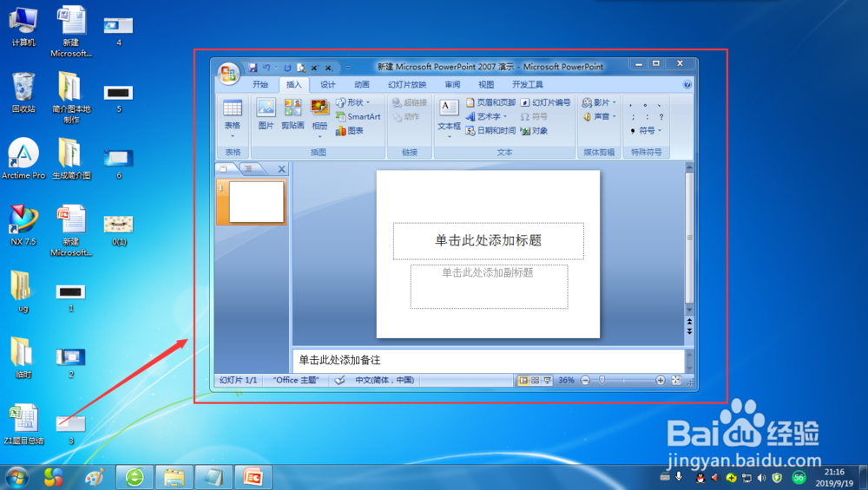Redo the last action in quick toolbar
The width and height of the screenshot is (868, 490).
[287, 68]
